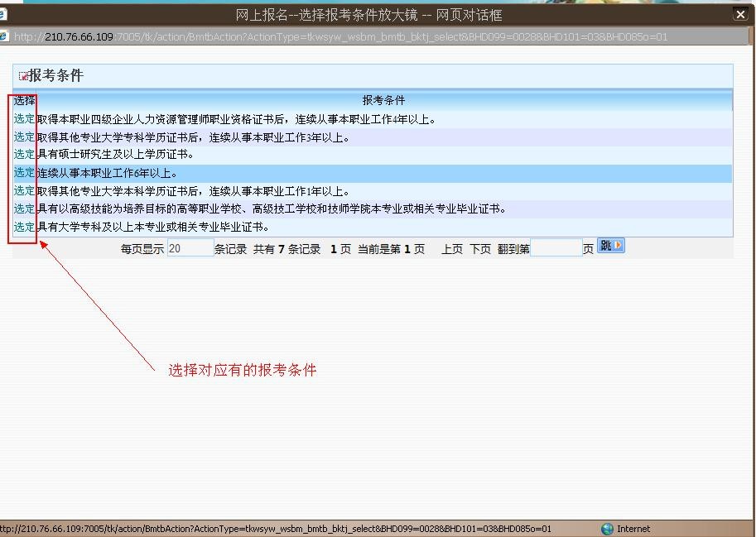Click the 每页显示 records-per-page field
Image resolution: width=756 pixels, height=537 pixels.
(190, 248)
